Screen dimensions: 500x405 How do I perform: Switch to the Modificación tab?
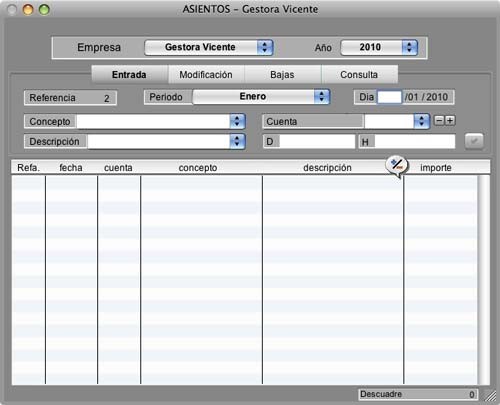[x=206, y=75]
